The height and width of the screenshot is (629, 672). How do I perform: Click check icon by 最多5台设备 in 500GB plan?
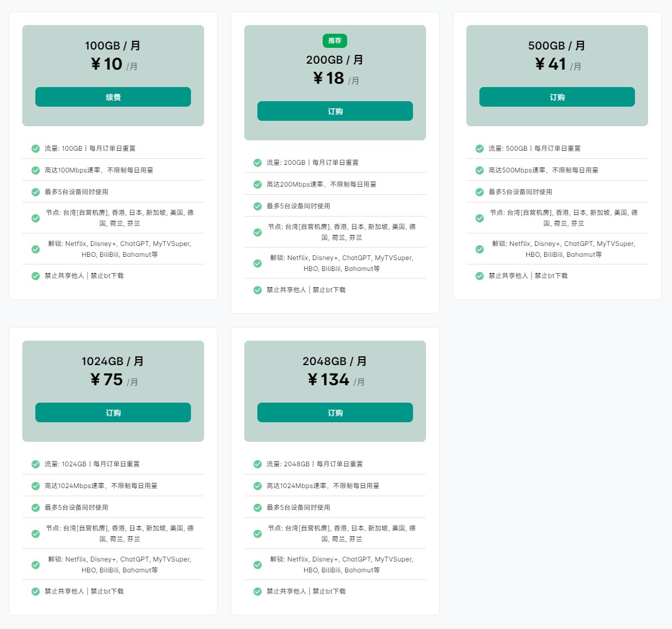[479, 192]
